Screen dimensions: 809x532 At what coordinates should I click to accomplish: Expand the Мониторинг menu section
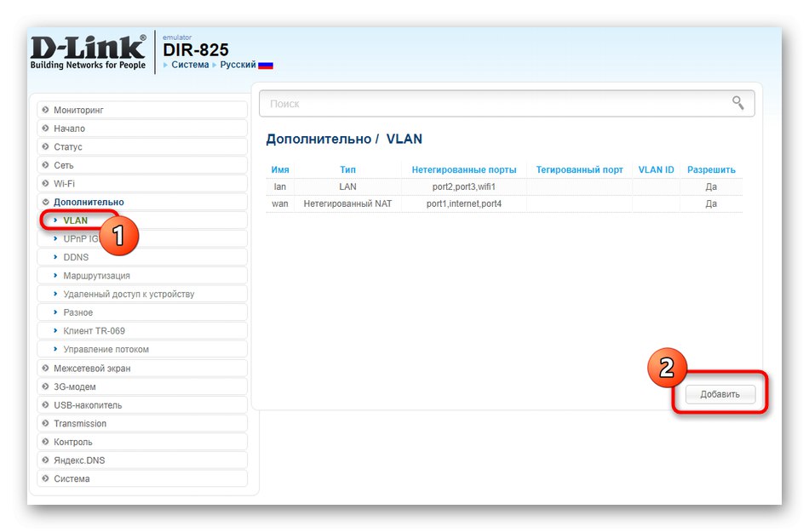(x=142, y=110)
